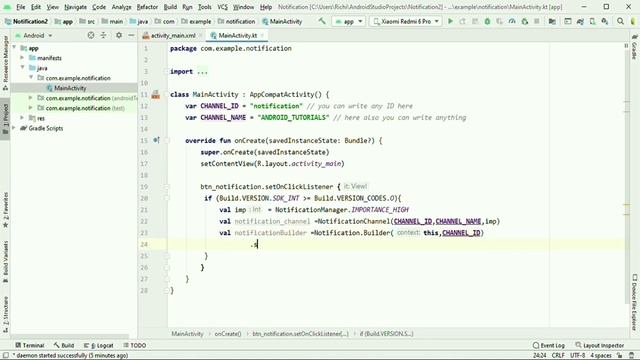Open the Logcat tool window
The image size is (640, 360).
pos(98,345)
